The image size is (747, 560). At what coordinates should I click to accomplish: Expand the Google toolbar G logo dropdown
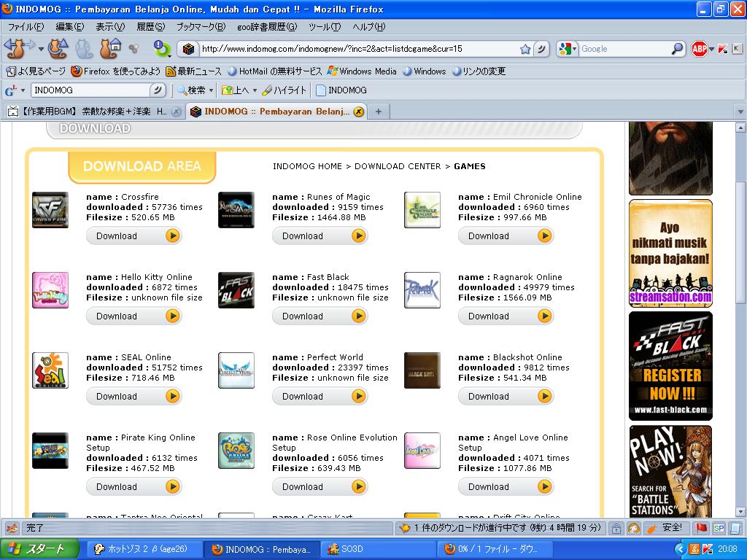[x=23, y=90]
